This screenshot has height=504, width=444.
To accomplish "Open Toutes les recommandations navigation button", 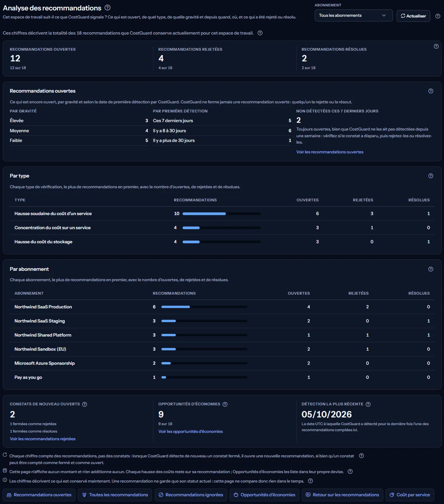I will click(x=115, y=495).
